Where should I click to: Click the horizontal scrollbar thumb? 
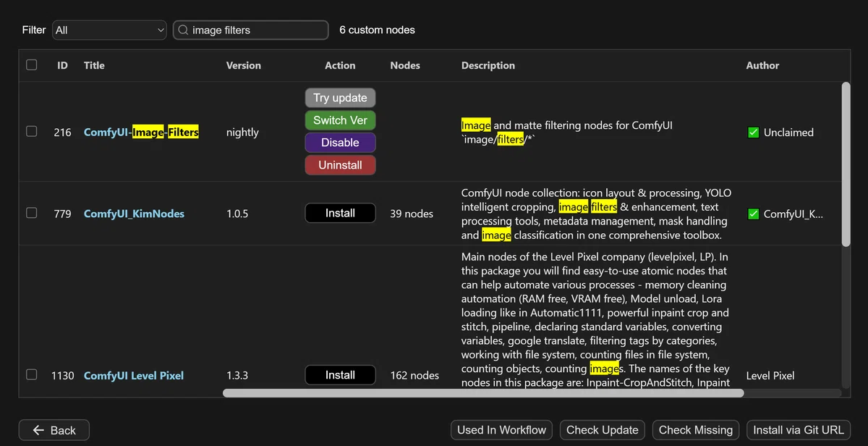[x=483, y=393]
